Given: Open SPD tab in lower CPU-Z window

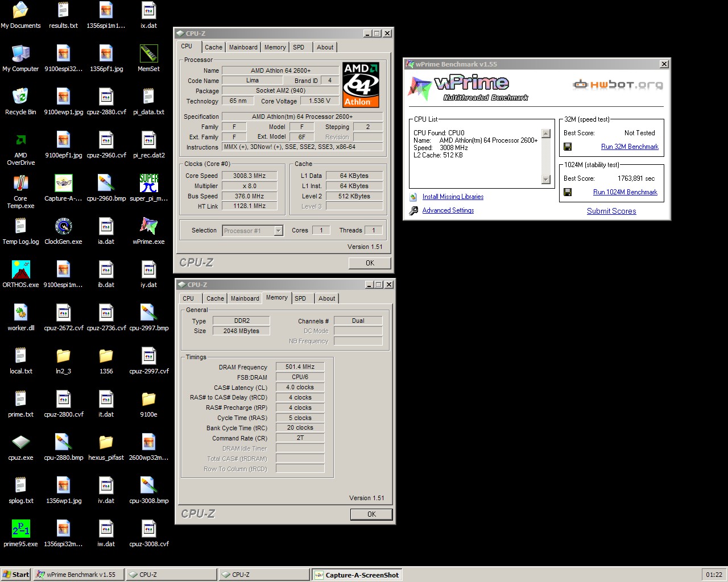Looking at the screenshot, I should tap(300, 298).
